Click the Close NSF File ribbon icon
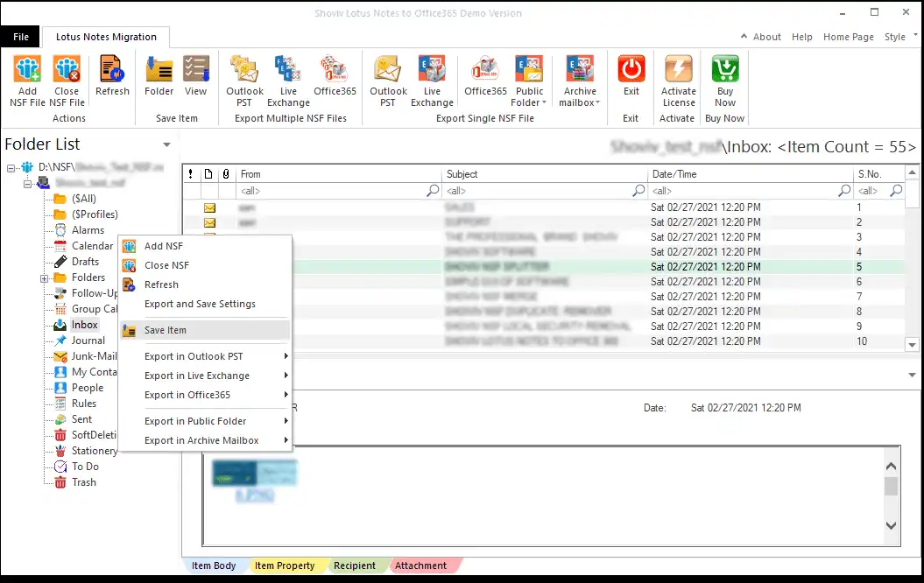Viewport: 924px width, 583px height. (67, 81)
